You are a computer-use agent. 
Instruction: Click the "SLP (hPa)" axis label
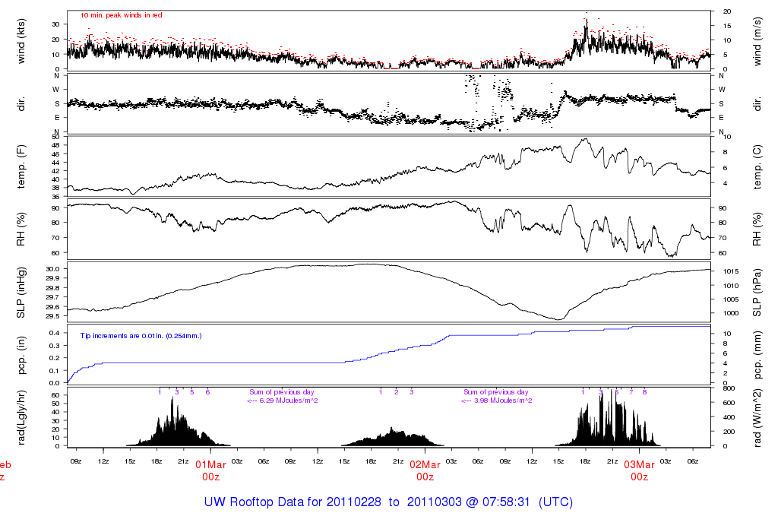coord(757,293)
